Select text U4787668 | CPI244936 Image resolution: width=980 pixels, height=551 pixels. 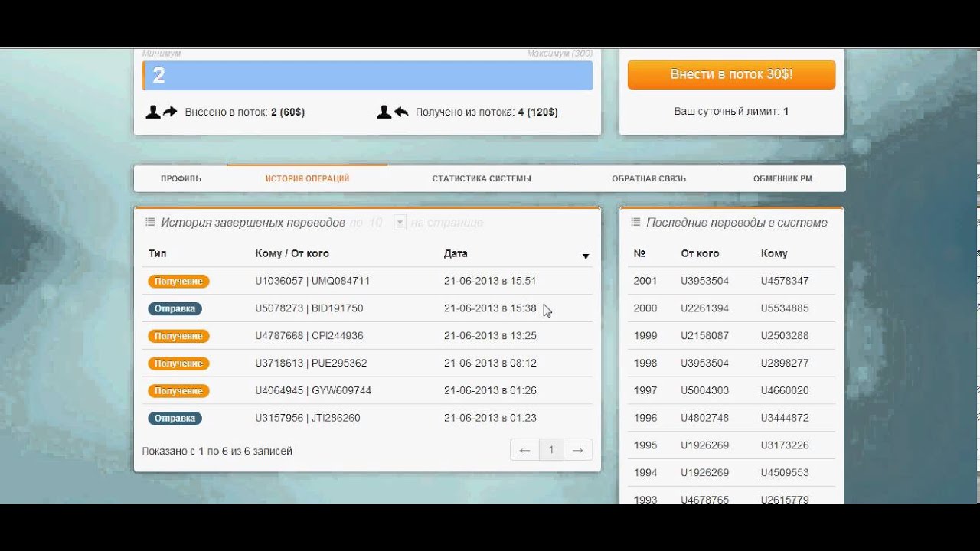point(309,336)
